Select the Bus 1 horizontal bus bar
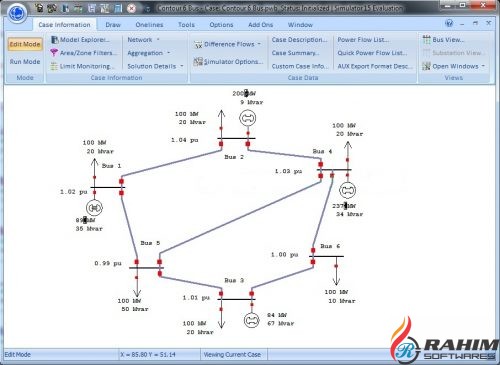500x365 pixels. (107, 187)
